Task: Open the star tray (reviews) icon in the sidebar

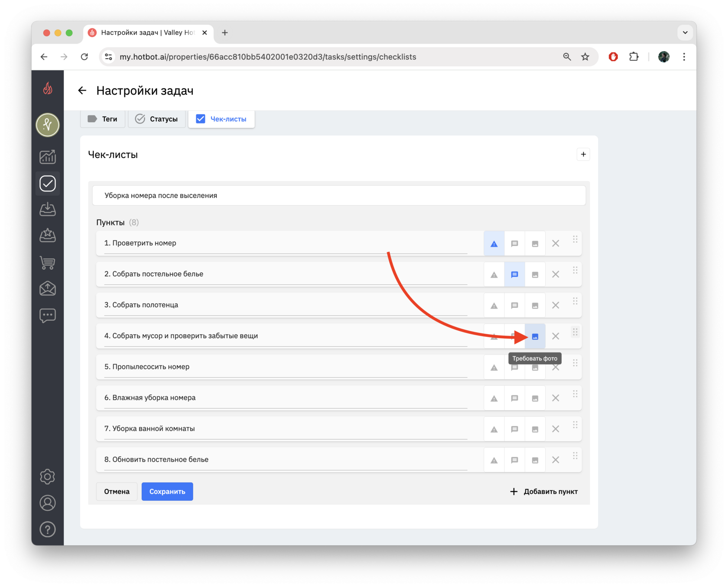Action: (48, 236)
